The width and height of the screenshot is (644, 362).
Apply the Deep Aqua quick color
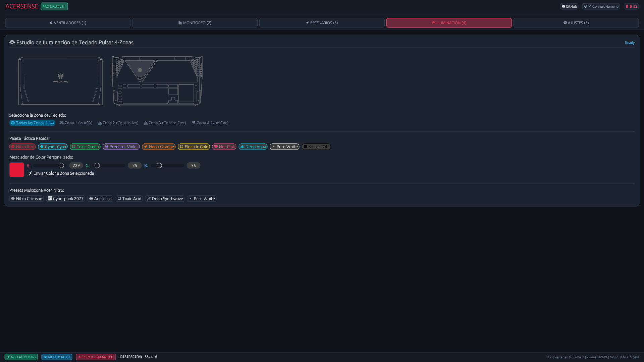[253, 147]
